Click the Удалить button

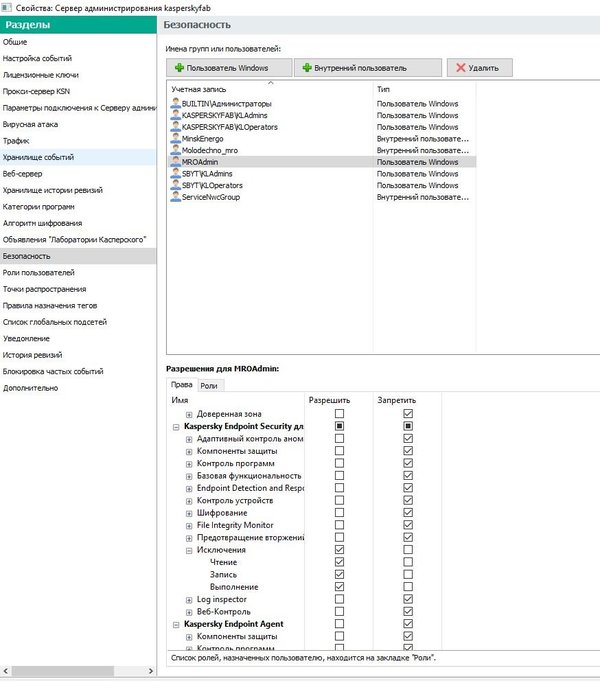[x=480, y=68]
